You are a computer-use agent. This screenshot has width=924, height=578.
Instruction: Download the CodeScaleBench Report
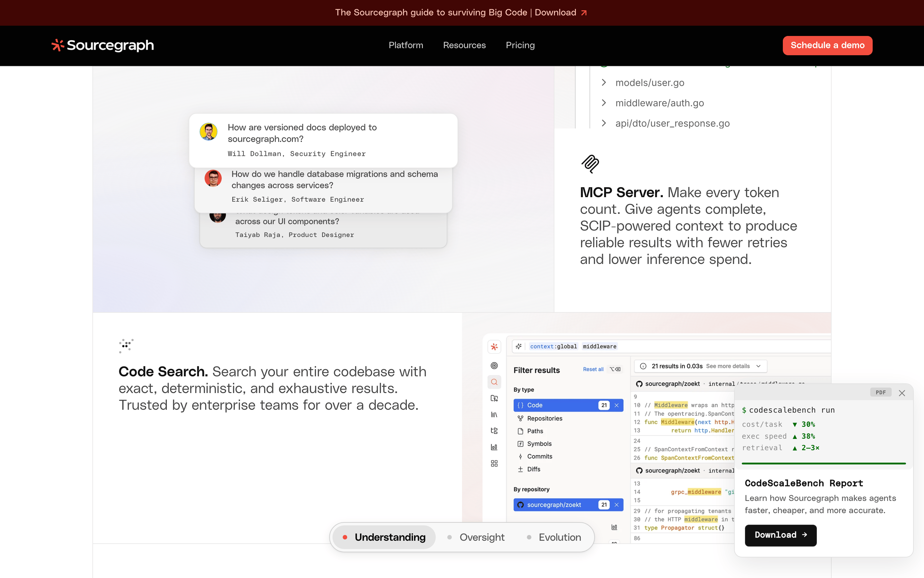tap(781, 535)
